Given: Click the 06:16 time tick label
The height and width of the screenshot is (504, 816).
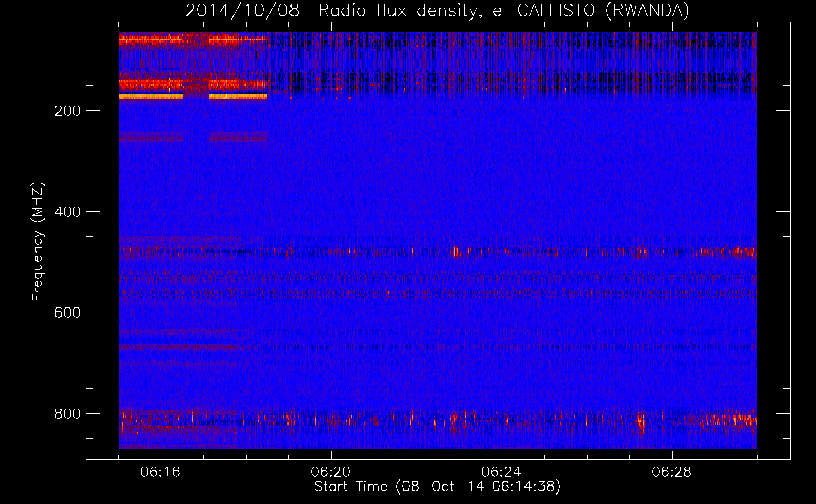Looking at the screenshot, I should (x=160, y=472).
